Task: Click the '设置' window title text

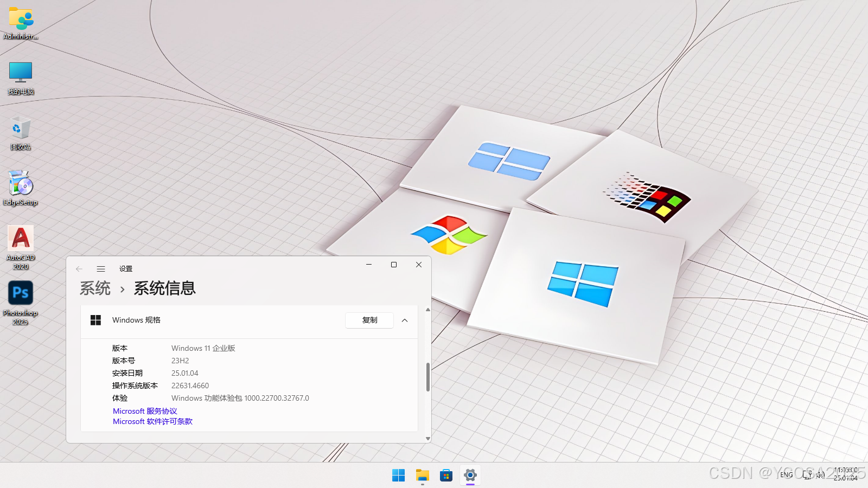Action: [x=126, y=269]
